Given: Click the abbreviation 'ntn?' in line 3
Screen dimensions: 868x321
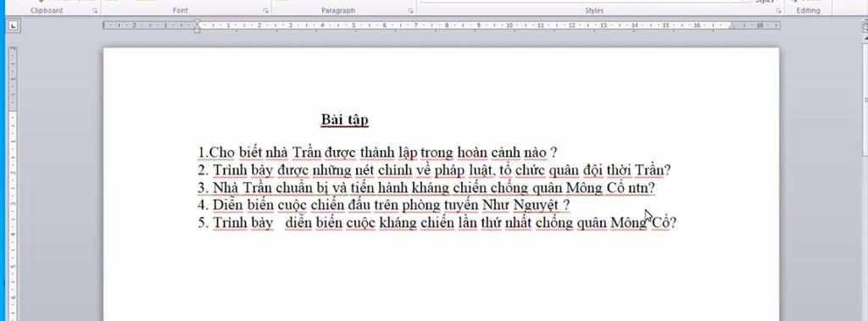Looking at the screenshot, I should [642, 188].
